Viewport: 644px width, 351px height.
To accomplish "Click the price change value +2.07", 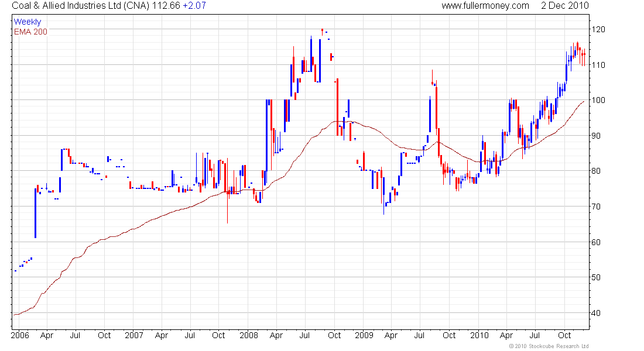I will click(x=194, y=6).
